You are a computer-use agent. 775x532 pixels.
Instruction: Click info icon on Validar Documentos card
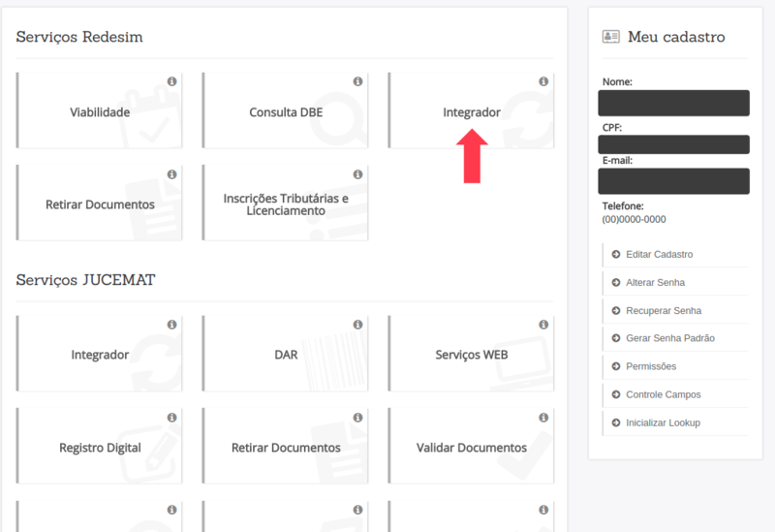point(543,418)
